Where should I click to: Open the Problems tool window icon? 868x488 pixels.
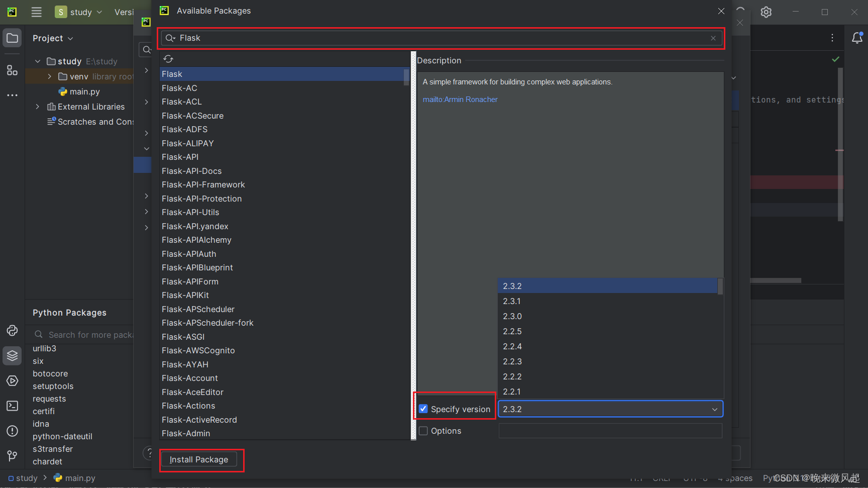(12, 431)
